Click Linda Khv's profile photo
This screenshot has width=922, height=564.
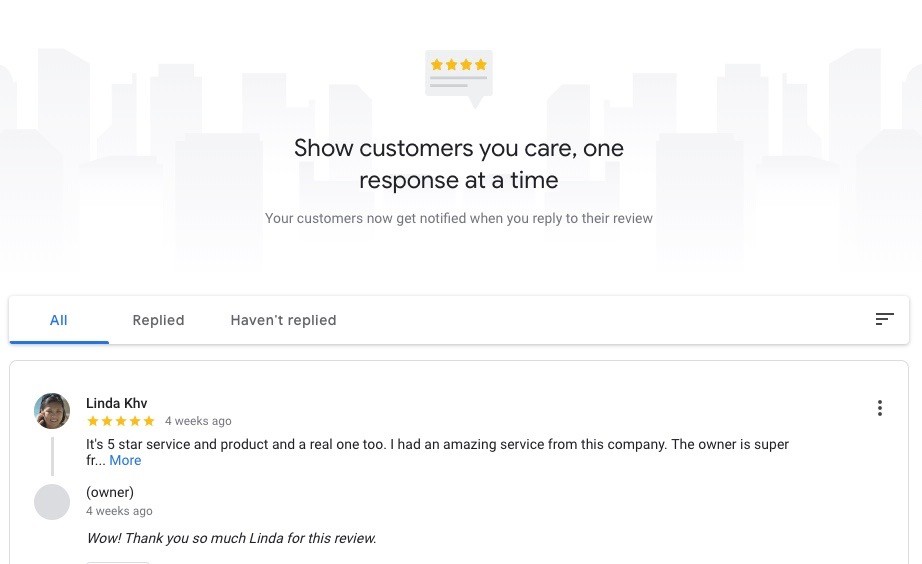(x=52, y=411)
